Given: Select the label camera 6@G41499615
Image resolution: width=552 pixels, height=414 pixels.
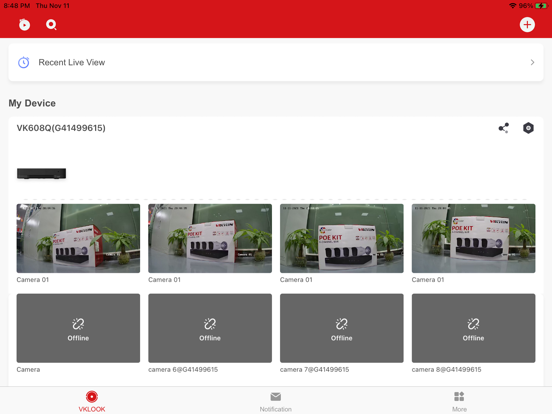Looking at the screenshot, I should [x=183, y=370].
